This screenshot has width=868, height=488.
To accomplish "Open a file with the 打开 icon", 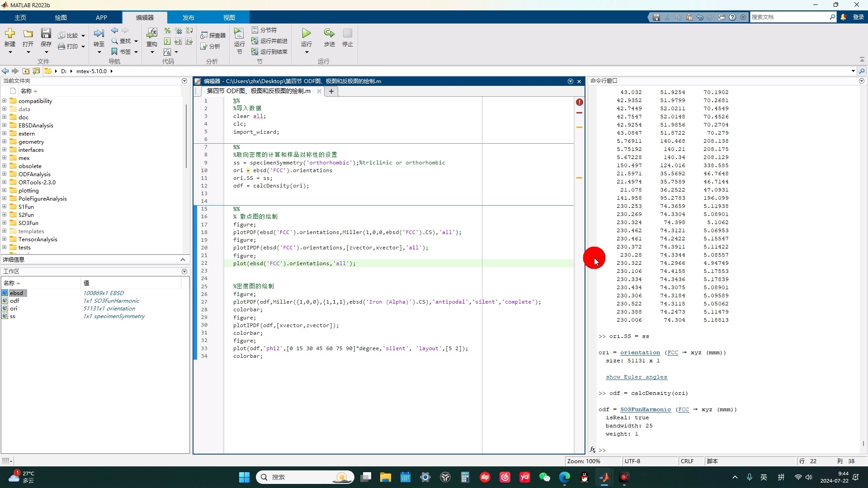I will click(x=28, y=34).
